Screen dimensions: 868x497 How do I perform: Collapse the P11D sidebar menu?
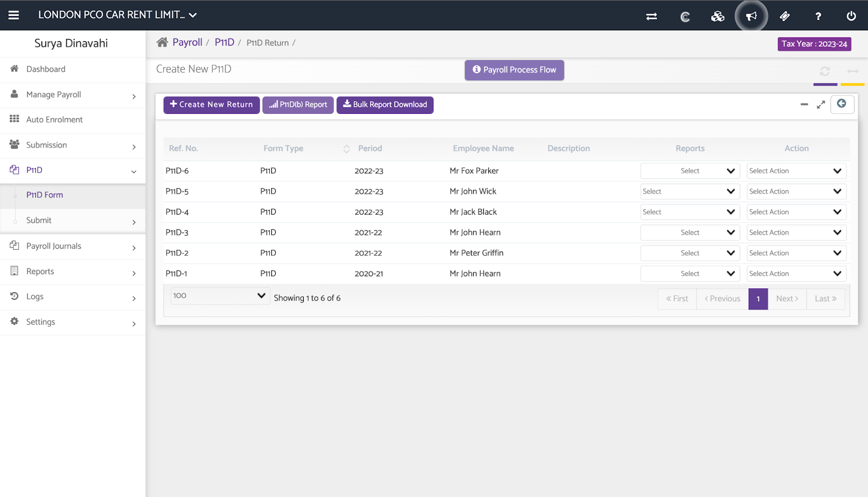(73, 170)
